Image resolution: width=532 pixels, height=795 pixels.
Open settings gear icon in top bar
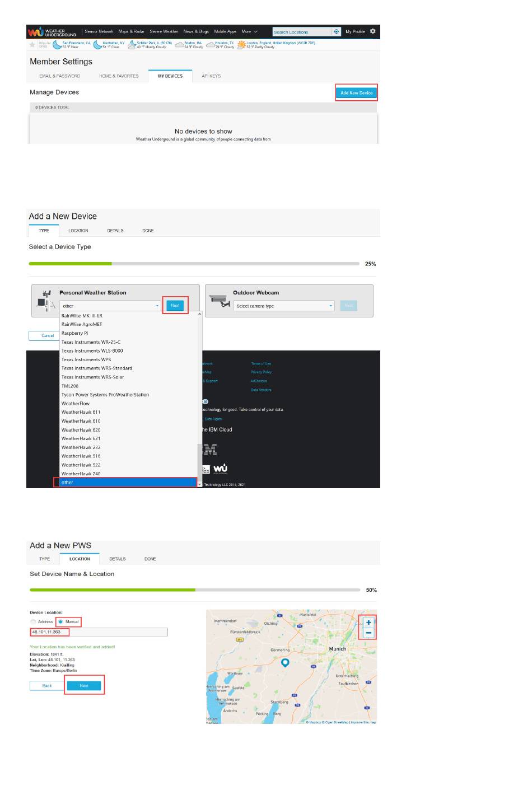tap(373, 31)
